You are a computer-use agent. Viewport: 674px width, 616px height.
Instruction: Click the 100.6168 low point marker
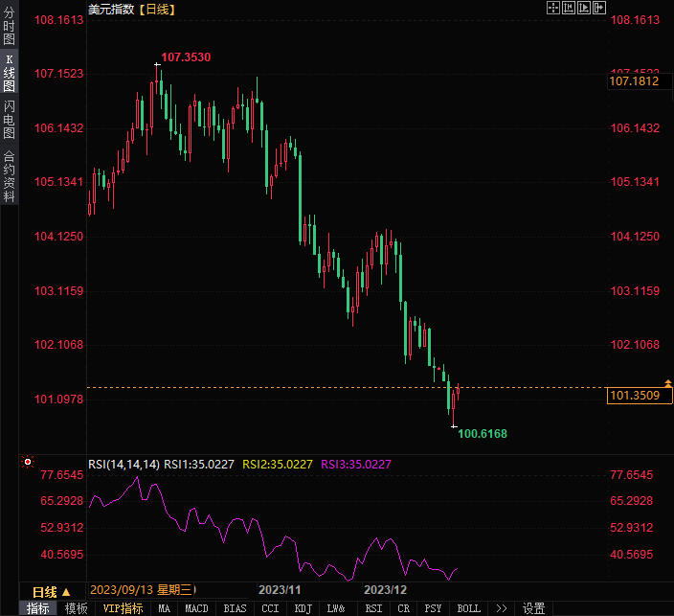(454, 426)
